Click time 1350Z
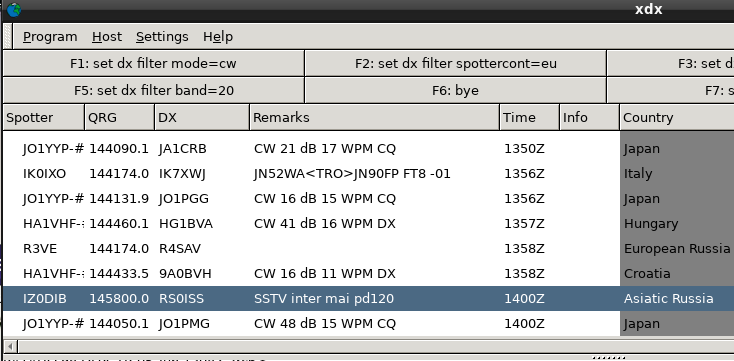The image size is (734, 361). pyautogui.click(x=524, y=149)
